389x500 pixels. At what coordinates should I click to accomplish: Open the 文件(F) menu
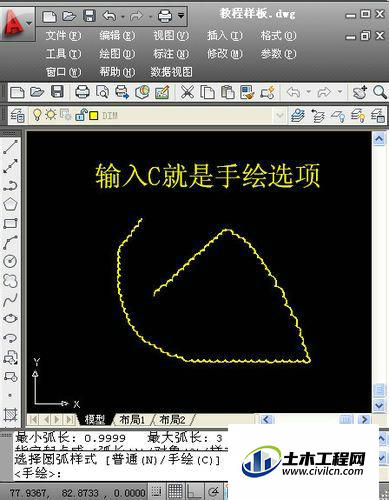point(63,35)
